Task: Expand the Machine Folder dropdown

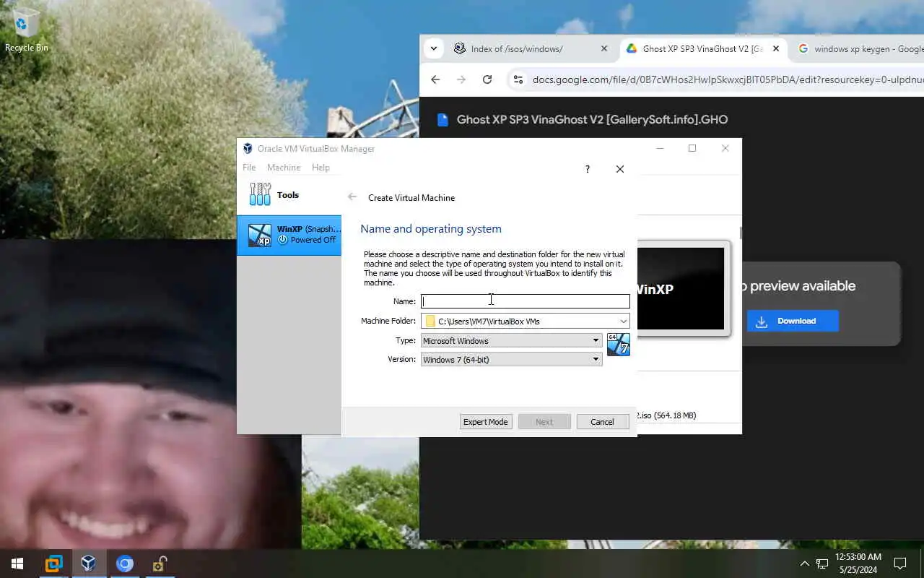Action: click(623, 321)
